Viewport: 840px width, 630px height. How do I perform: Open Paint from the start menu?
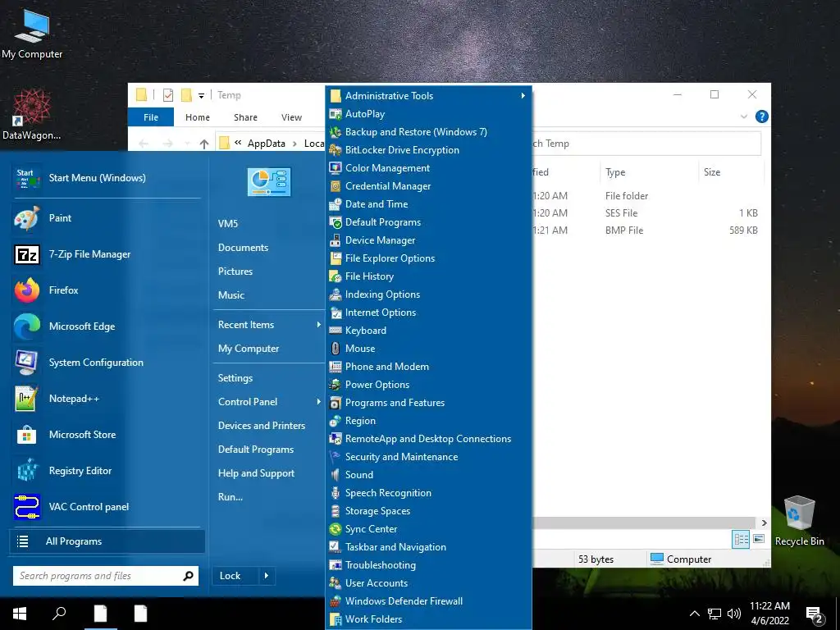coord(106,218)
